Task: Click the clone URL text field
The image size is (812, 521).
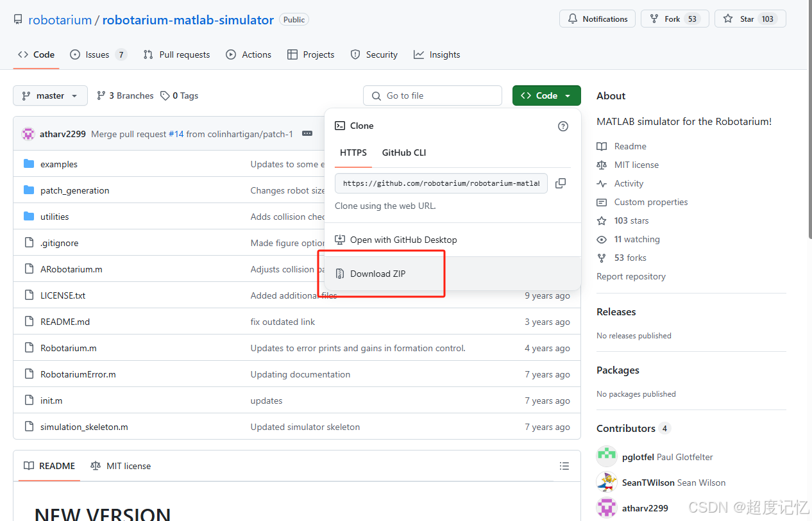Action: coord(441,183)
